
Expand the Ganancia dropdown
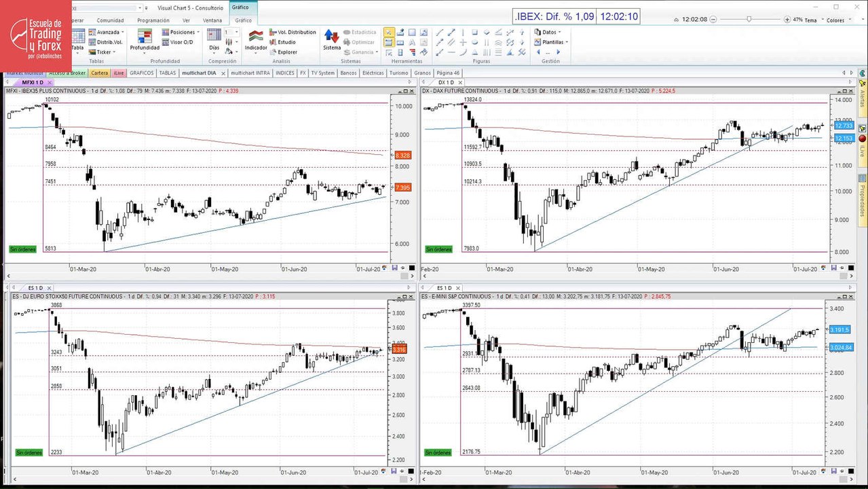(361, 52)
